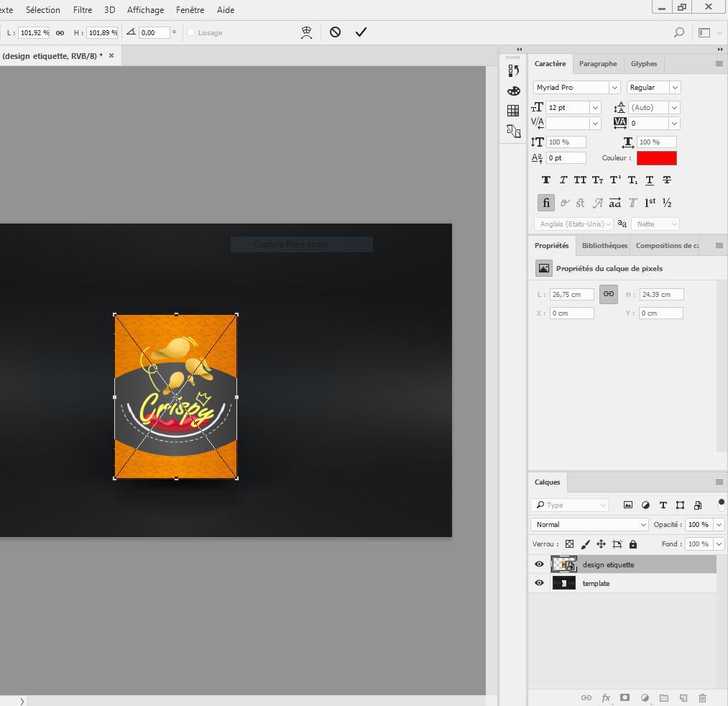Open the kerning dropdown
The image size is (728, 706).
(595, 124)
